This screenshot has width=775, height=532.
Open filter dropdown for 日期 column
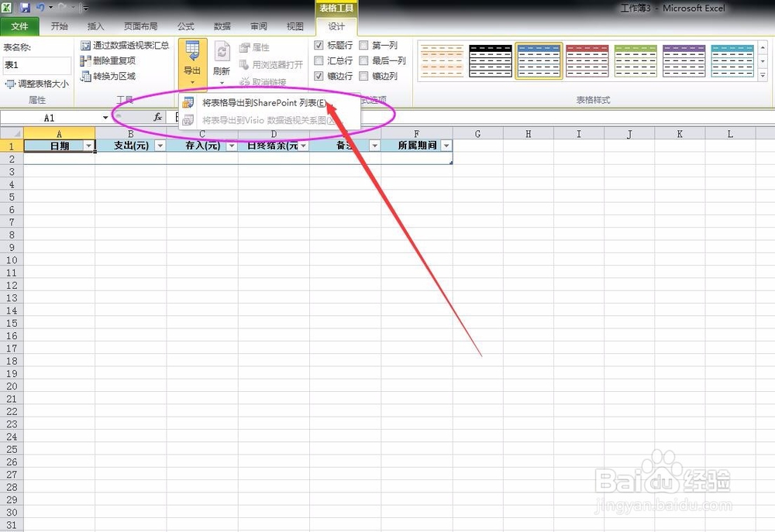tap(88, 146)
